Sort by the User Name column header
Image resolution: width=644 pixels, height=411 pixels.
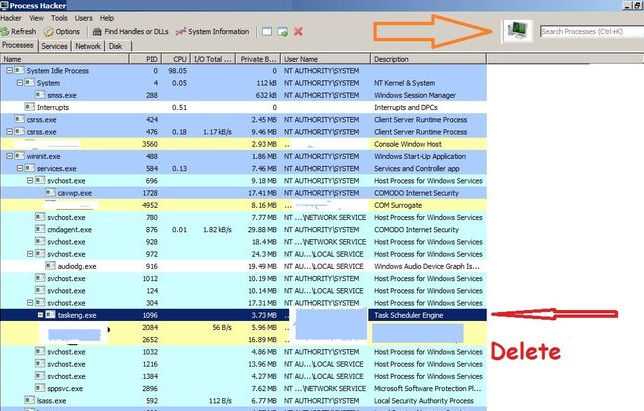point(325,59)
